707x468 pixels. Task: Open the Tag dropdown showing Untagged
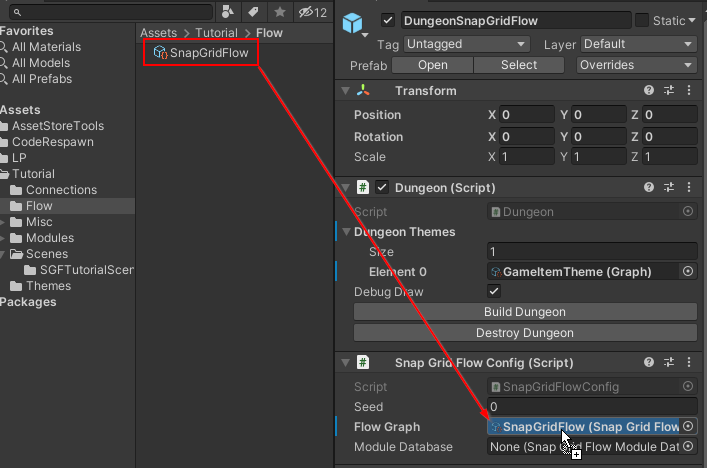[x=467, y=44]
